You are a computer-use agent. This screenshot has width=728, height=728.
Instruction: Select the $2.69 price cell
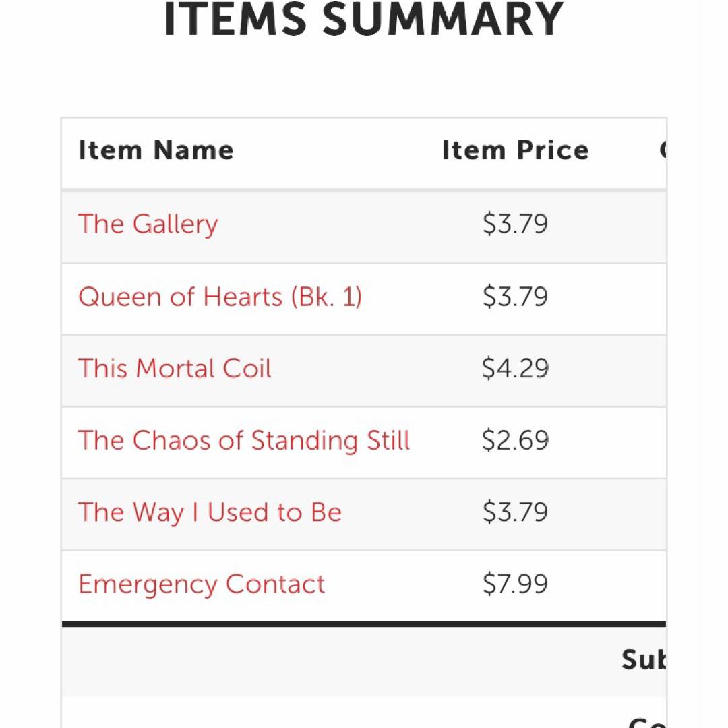tap(515, 441)
